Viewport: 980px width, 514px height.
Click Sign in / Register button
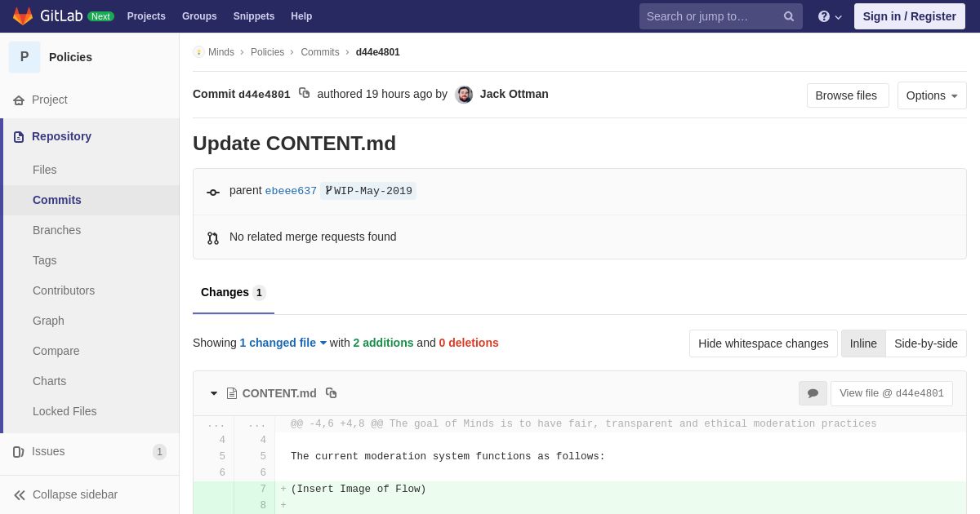910,16
